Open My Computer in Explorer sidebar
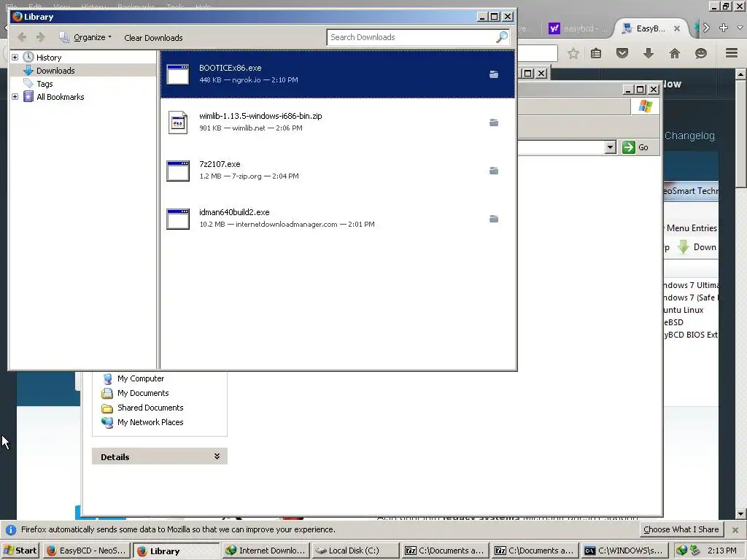This screenshot has width=747, height=560. pos(141,378)
